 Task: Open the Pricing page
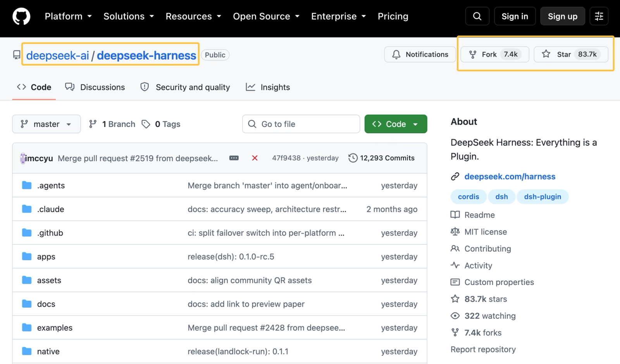(x=393, y=16)
